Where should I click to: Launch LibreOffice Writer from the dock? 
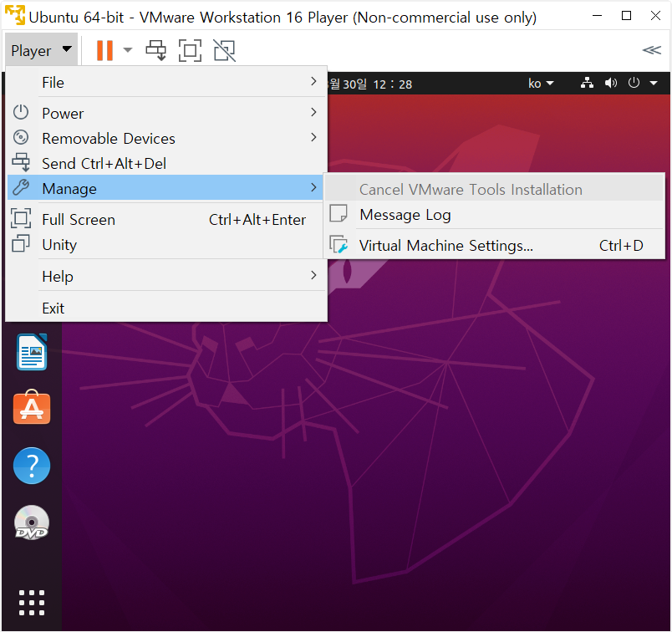[x=32, y=352]
